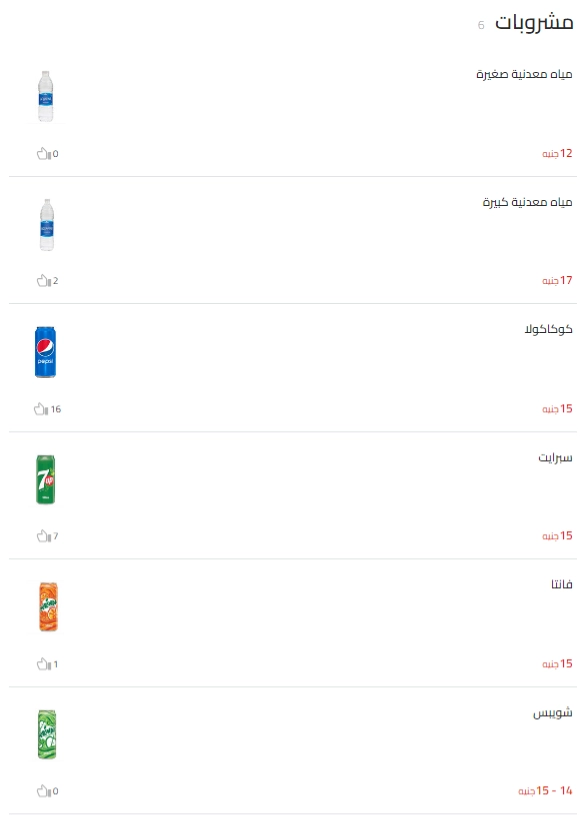The height and width of the screenshot is (818, 588).
Task: Open small water bottle thumbnail
Action: click(46, 97)
